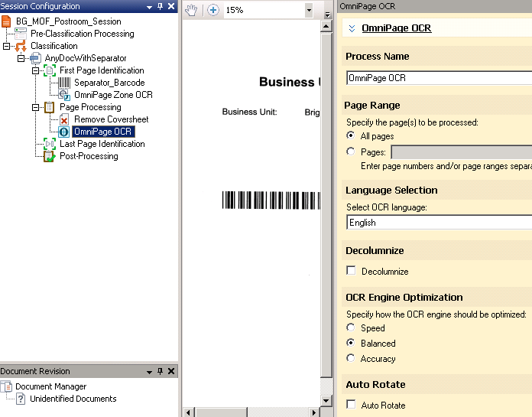532x417 pixels.
Task: Click the Separator_Barcode barcode icon
Action: 64,83
